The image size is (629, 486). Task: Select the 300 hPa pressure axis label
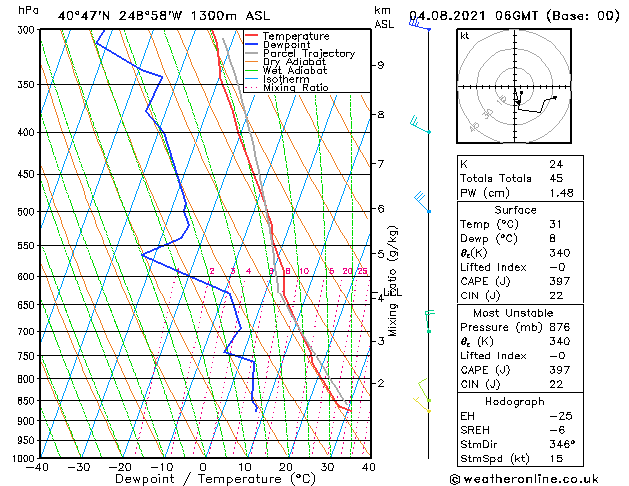click(28, 30)
